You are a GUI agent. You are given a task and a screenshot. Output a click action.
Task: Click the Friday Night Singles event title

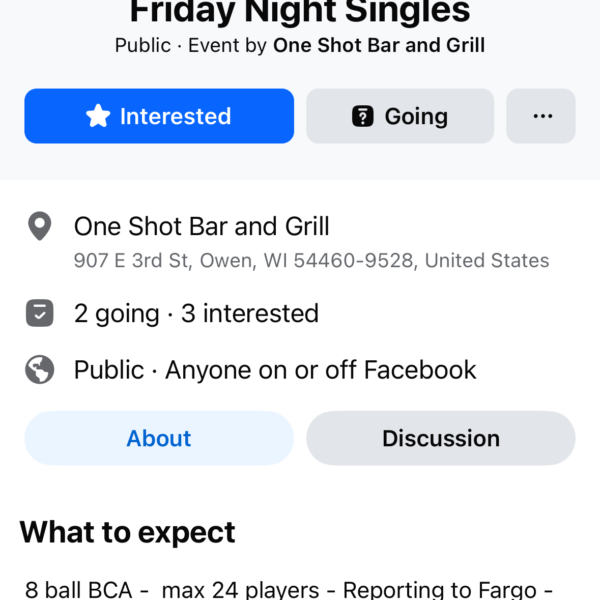pos(300,12)
